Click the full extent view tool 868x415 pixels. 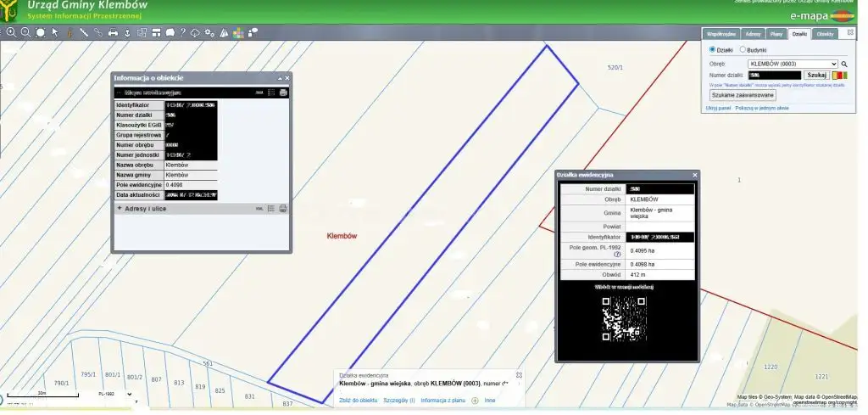[x=40, y=32]
